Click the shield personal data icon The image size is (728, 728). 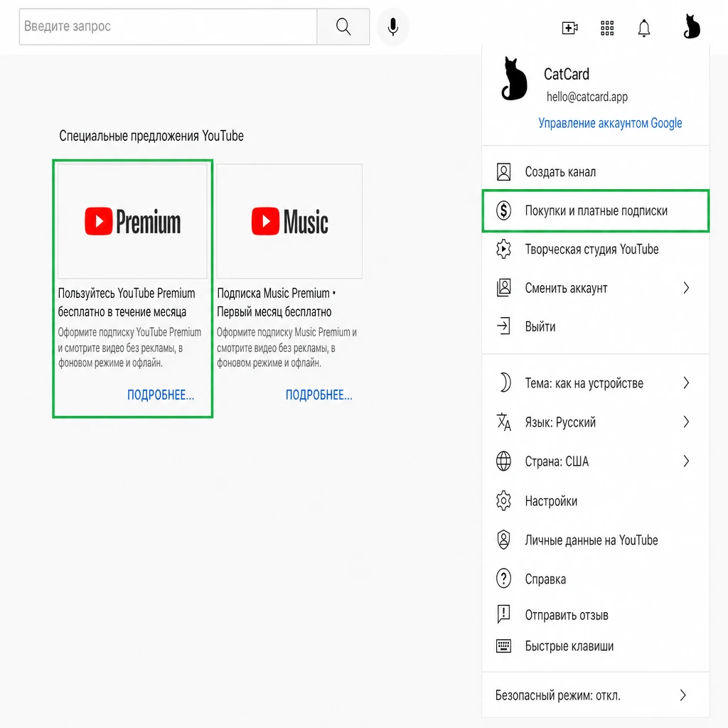click(504, 540)
